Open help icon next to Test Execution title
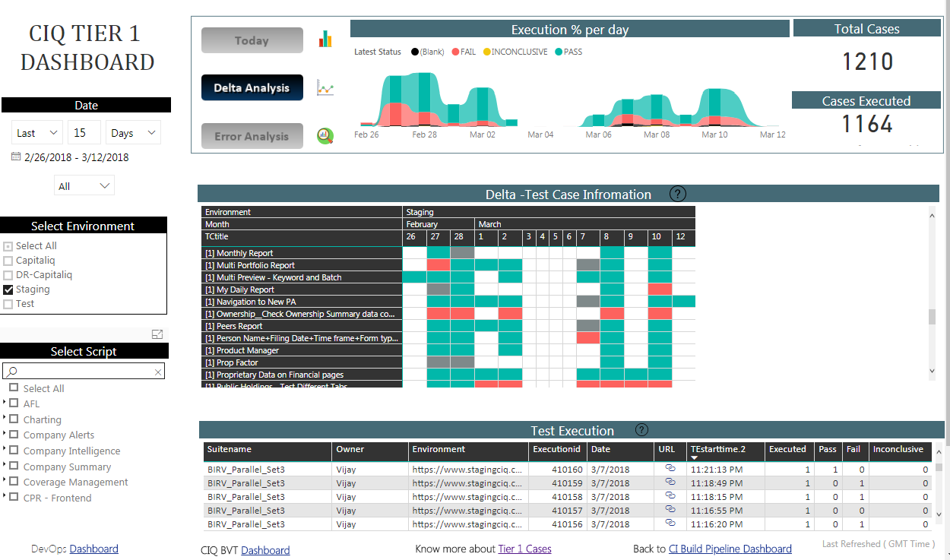950x560 pixels. tap(642, 430)
